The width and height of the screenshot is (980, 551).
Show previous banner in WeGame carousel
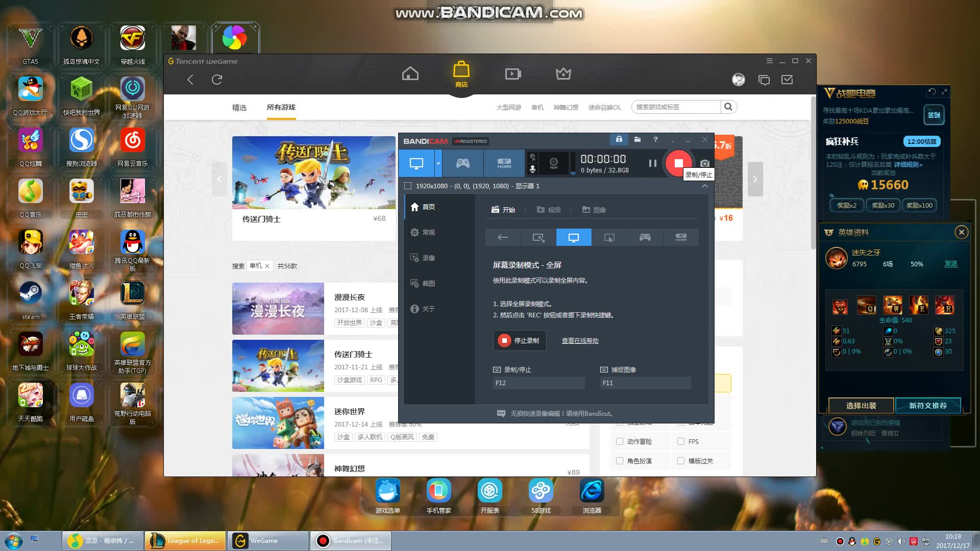tap(219, 179)
